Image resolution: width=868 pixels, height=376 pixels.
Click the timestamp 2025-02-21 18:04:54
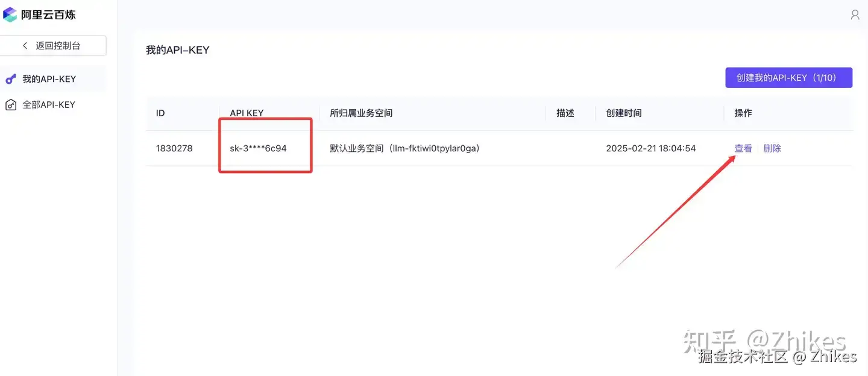pyautogui.click(x=651, y=148)
